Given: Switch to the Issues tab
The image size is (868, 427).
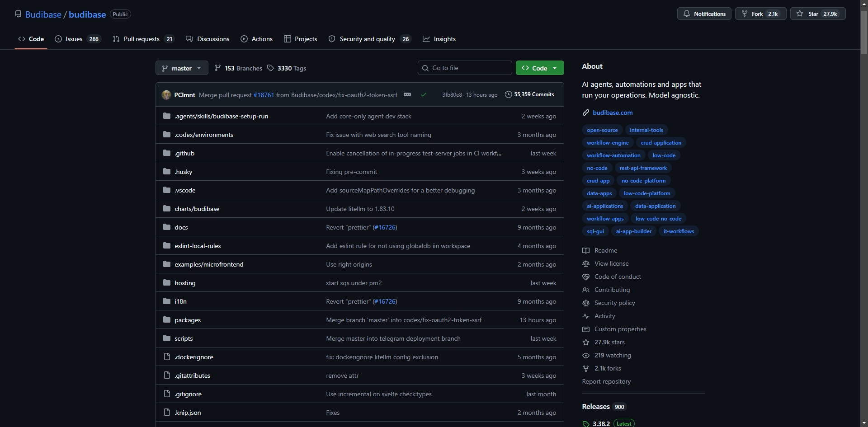Looking at the screenshot, I should (x=77, y=39).
